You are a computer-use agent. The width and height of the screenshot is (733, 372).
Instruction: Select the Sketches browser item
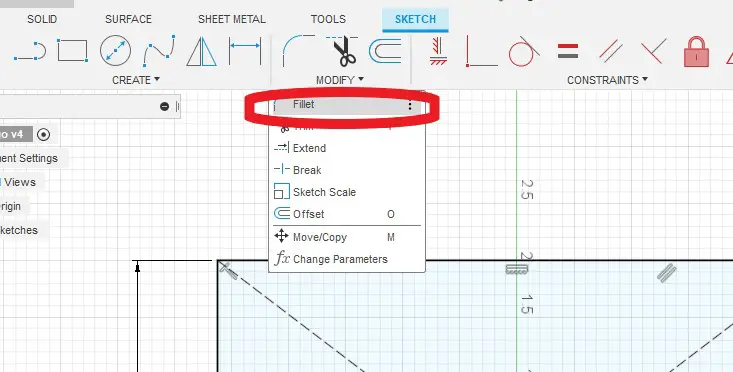tap(19, 230)
